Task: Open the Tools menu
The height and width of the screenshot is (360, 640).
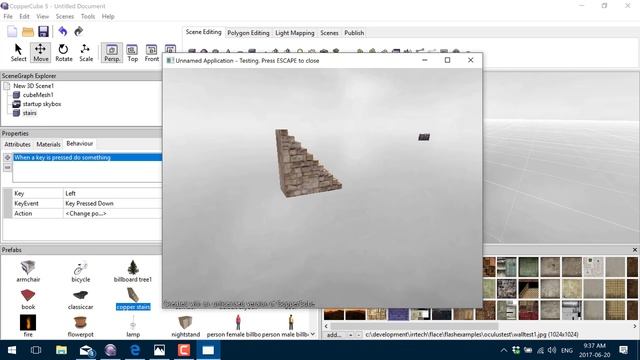Action: [x=88, y=16]
